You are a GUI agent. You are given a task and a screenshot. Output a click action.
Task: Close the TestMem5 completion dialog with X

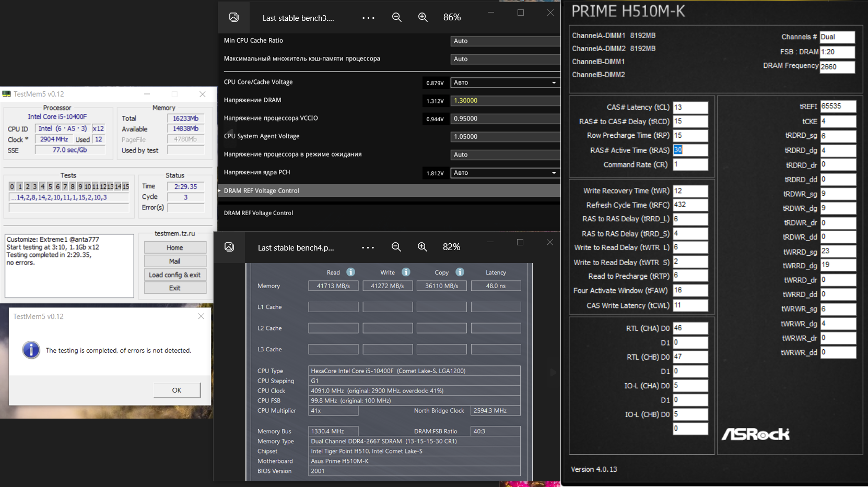point(201,316)
